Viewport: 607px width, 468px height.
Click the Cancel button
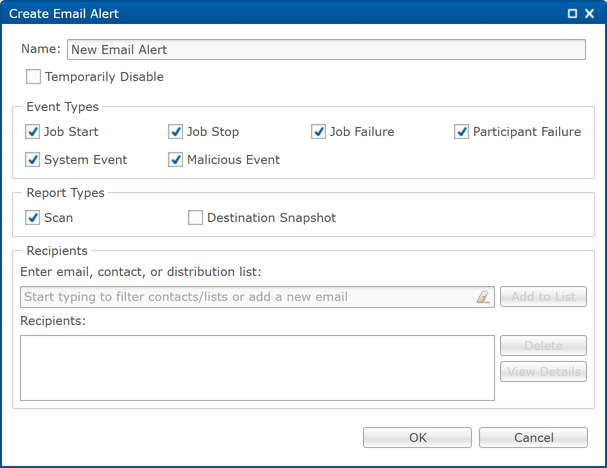point(533,437)
